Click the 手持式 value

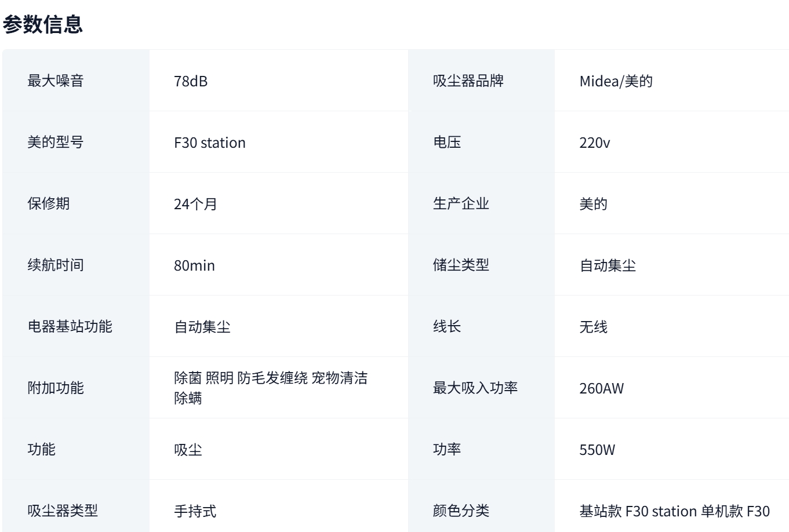tap(195, 511)
